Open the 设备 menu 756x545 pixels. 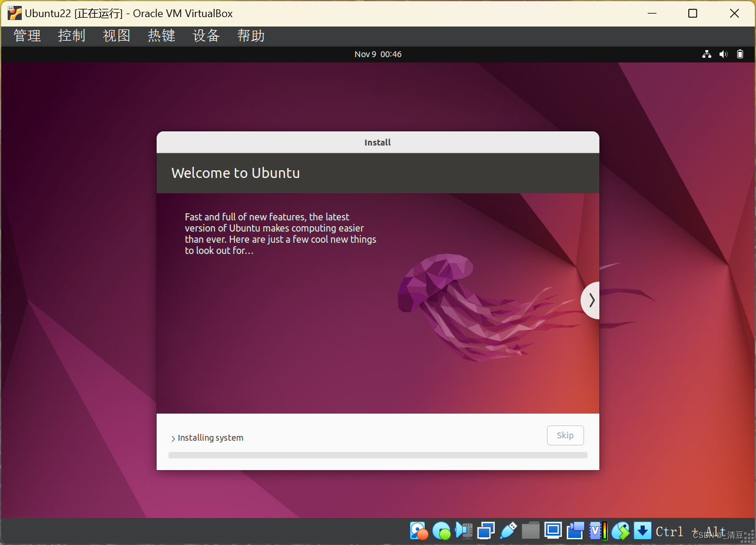point(206,36)
